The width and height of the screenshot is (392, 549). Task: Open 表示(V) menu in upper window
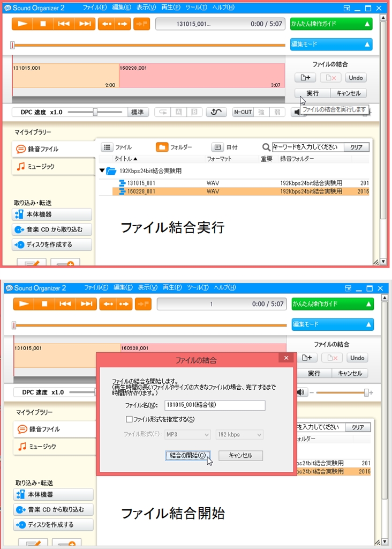(146, 8)
